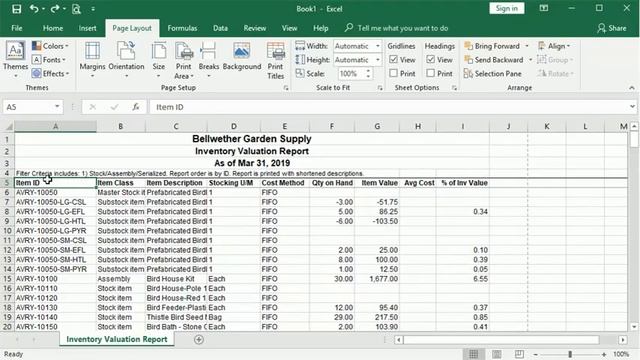
Task: Switch to the Data tab
Action: tap(220, 28)
